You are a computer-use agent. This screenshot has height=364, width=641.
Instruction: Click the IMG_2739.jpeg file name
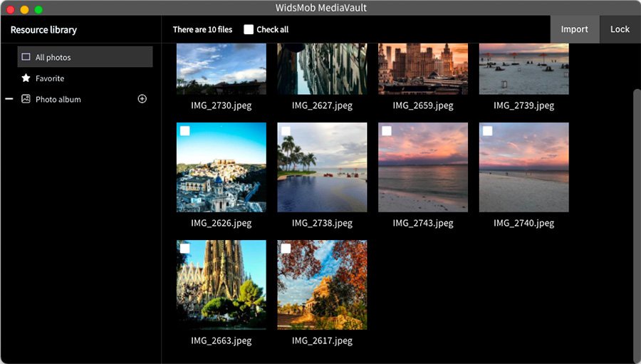pyautogui.click(x=524, y=105)
